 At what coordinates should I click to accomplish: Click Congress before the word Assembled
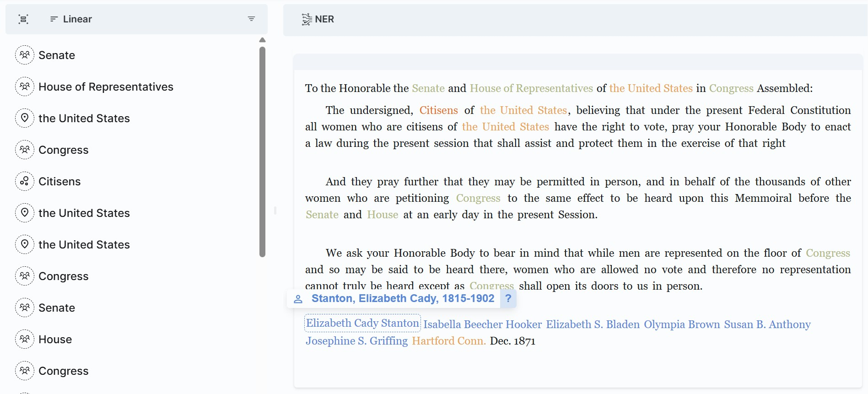pos(731,88)
